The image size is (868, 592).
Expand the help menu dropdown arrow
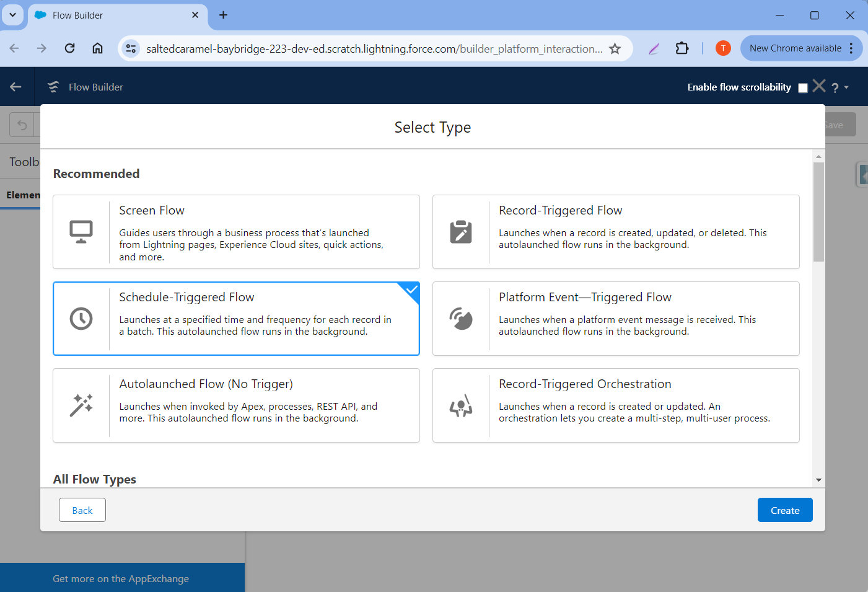point(846,87)
